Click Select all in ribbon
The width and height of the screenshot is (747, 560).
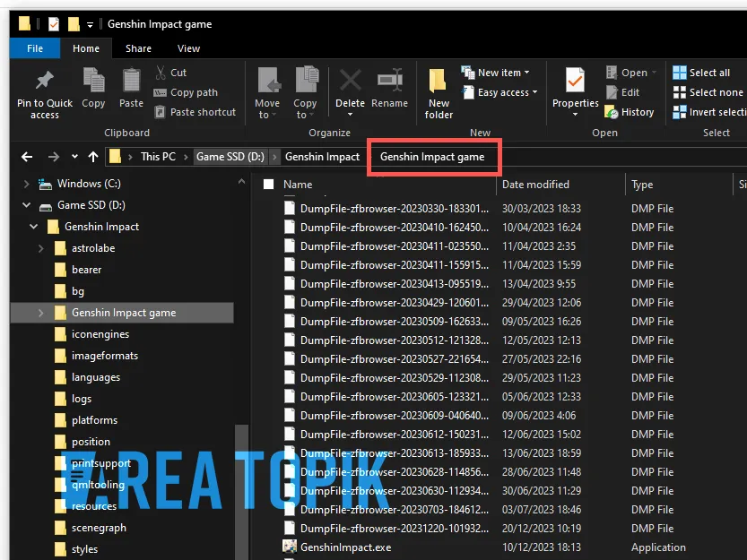pos(700,73)
